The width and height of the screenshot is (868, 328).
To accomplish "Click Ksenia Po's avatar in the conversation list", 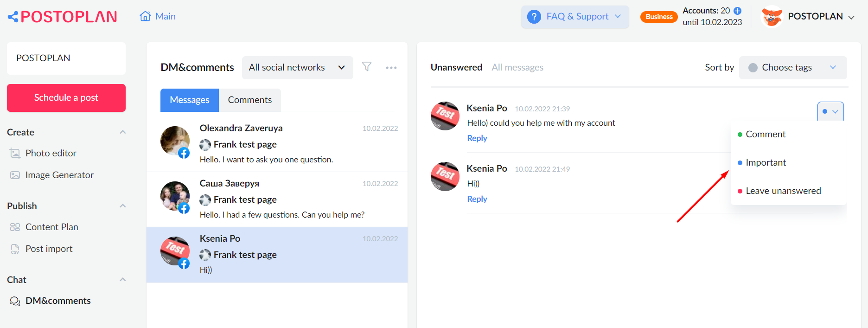I will pos(175,251).
